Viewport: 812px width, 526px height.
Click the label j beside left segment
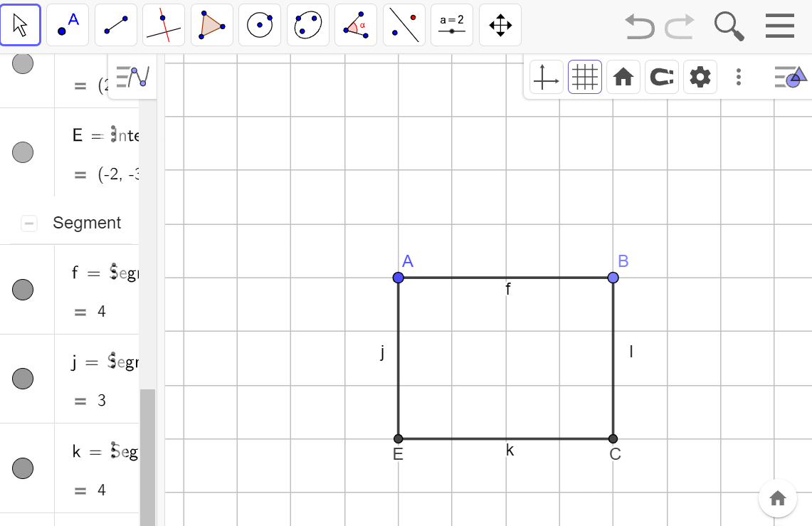(382, 352)
